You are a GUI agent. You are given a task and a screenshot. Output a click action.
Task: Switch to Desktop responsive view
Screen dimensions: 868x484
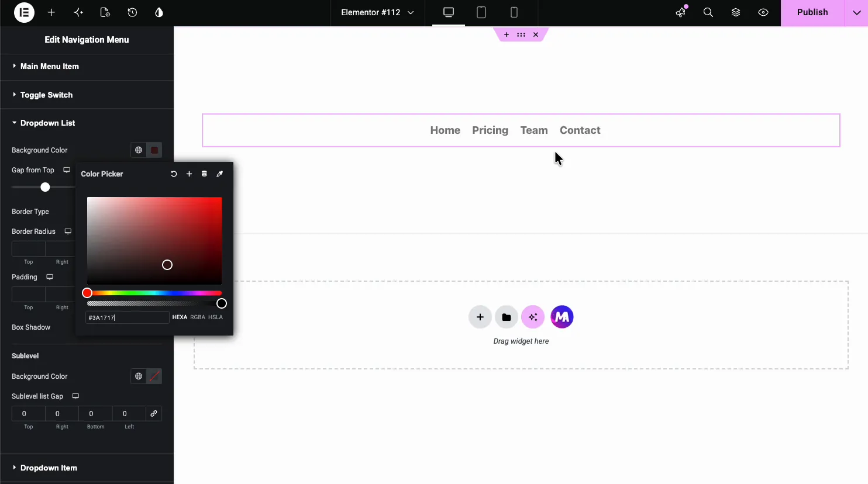(x=449, y=12)
